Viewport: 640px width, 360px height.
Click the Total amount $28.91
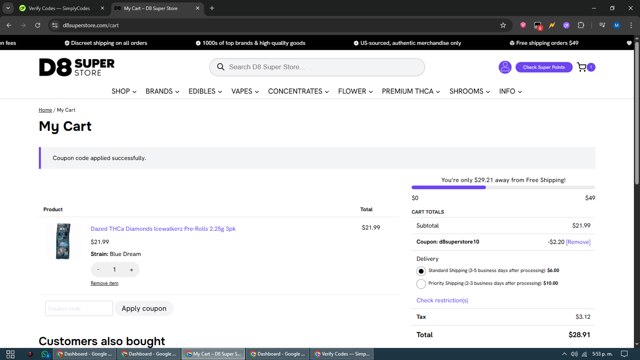coord(579,335)
